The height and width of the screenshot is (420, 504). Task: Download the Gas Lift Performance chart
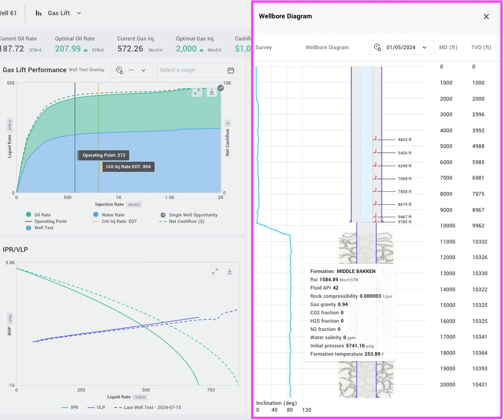212,92
